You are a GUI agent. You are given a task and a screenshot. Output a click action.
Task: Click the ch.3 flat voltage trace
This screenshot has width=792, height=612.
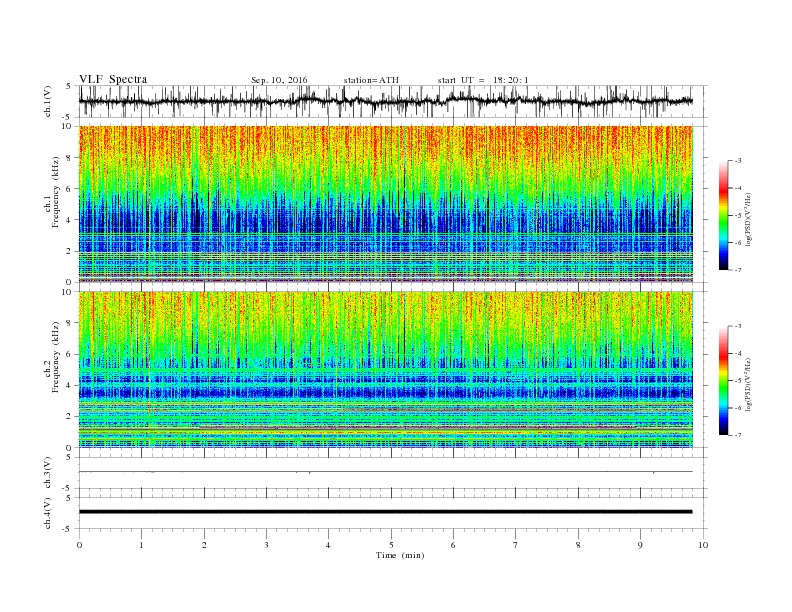click(x=386, y=472)
